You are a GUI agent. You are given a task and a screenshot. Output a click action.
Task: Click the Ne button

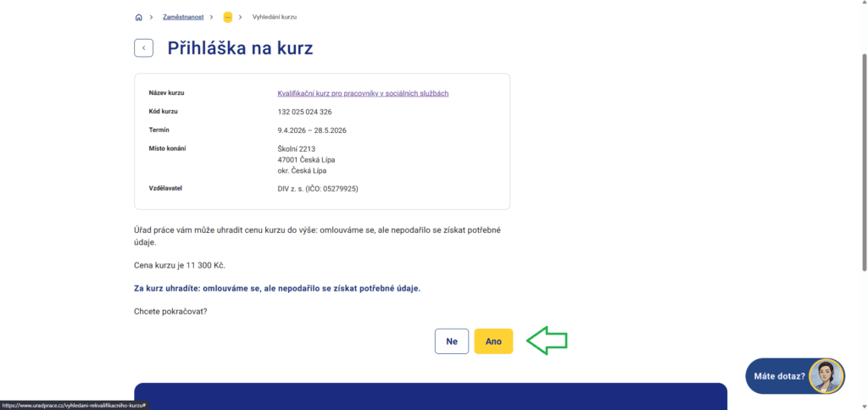[x=452, y=341]
